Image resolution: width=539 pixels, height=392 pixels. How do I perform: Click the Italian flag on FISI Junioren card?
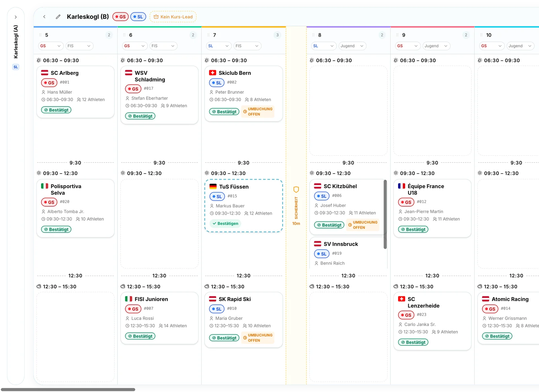point(129,299)
